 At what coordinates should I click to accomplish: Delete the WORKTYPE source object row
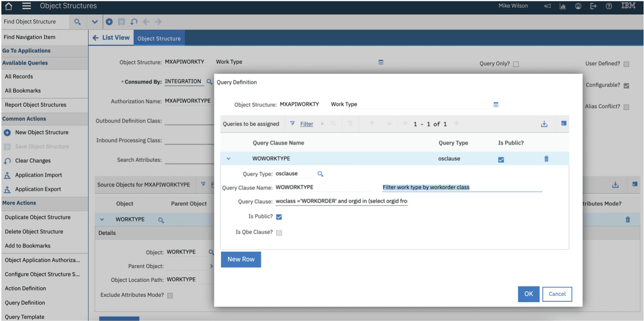[x=628, y=220]
